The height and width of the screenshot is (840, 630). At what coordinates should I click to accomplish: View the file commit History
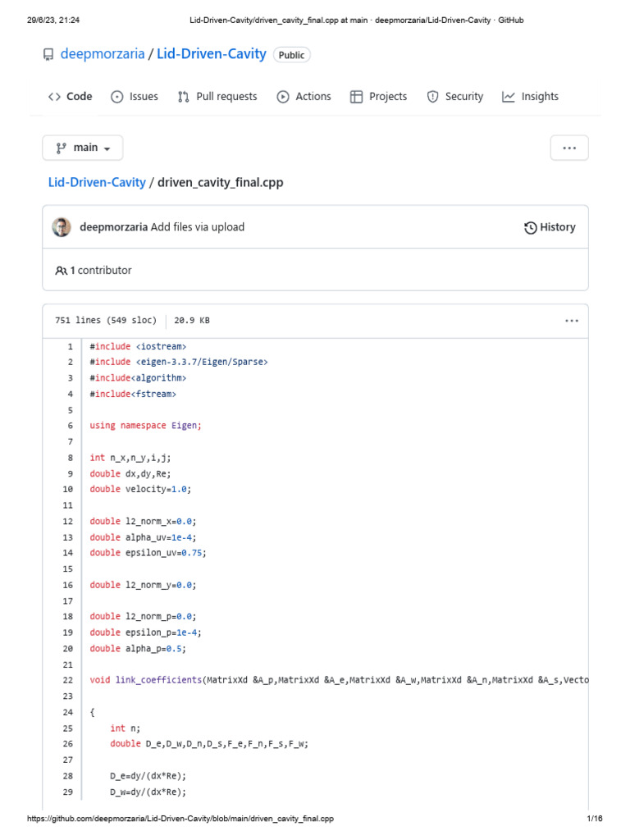click(x=550, y=227)
